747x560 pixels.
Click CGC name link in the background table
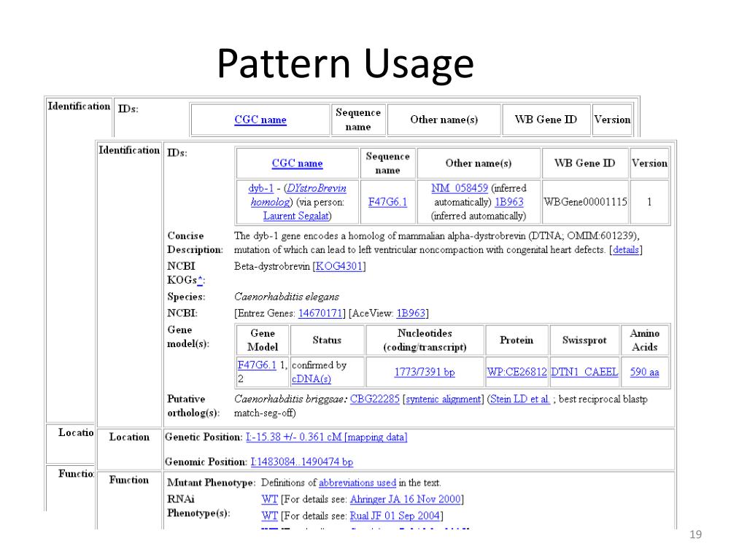coord(260,120)
